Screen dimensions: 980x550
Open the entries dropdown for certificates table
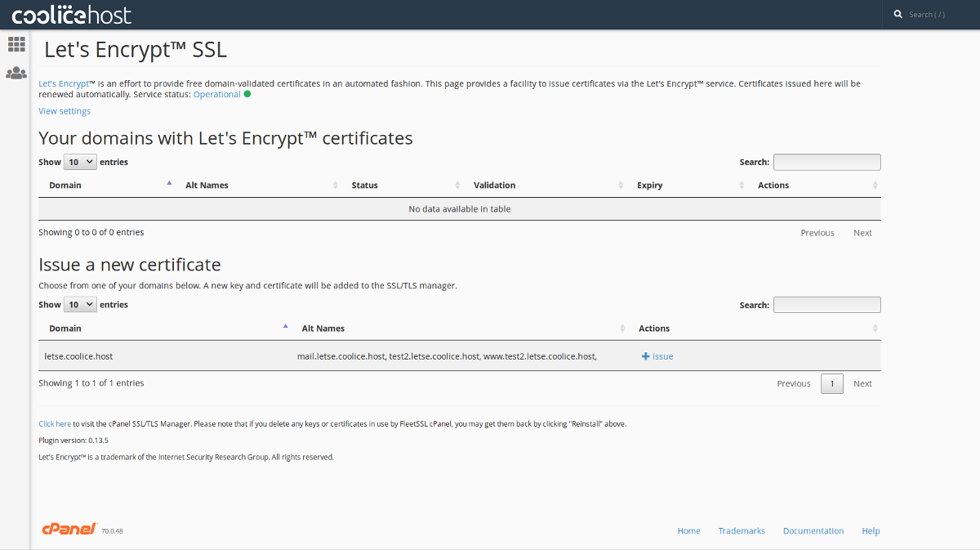point(80,162)
